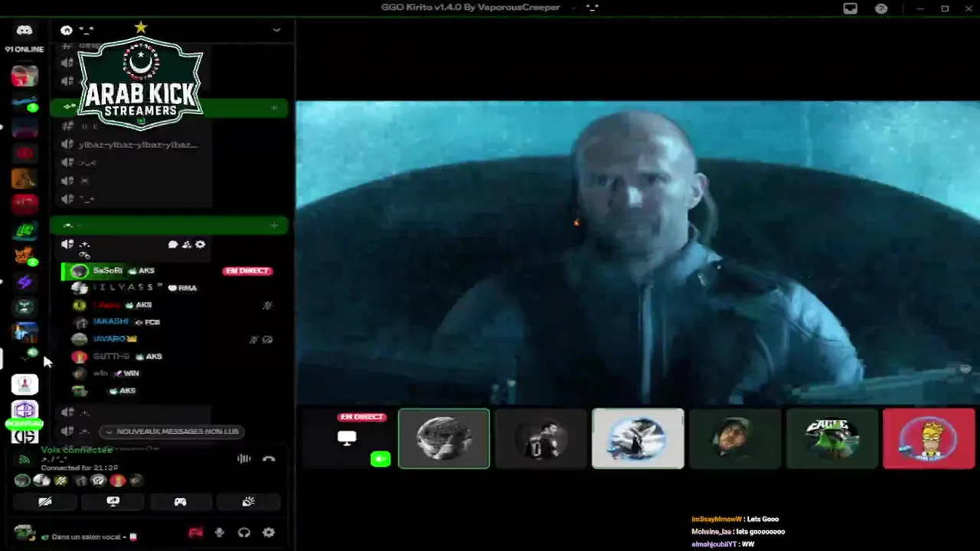Click the invite people icon on voice channel
Screen dimensions: 980x551
point(186,244)
